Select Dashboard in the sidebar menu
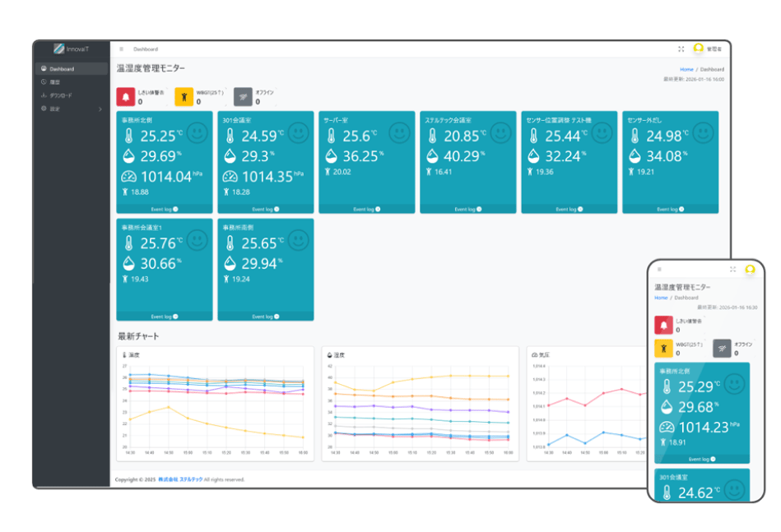The width and height of the screenshot is (781, 532). click(x=72, y=69)
